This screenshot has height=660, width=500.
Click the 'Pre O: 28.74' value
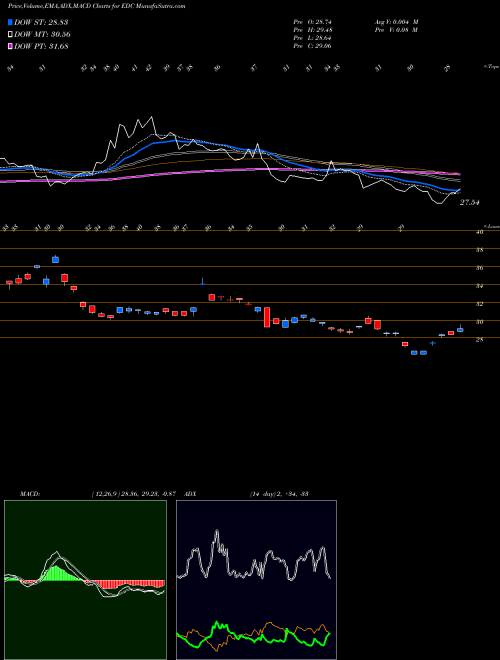tap(313, 22)
